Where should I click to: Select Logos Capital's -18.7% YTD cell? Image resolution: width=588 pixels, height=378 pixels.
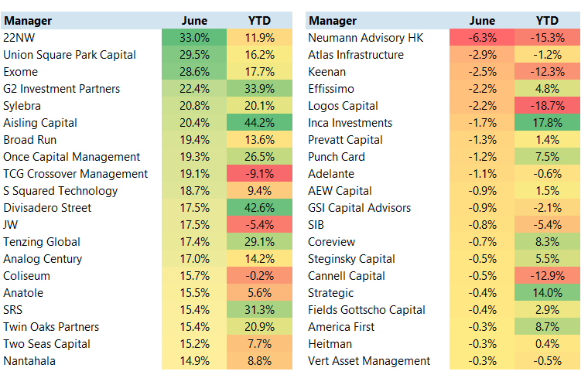pos(548,106)
